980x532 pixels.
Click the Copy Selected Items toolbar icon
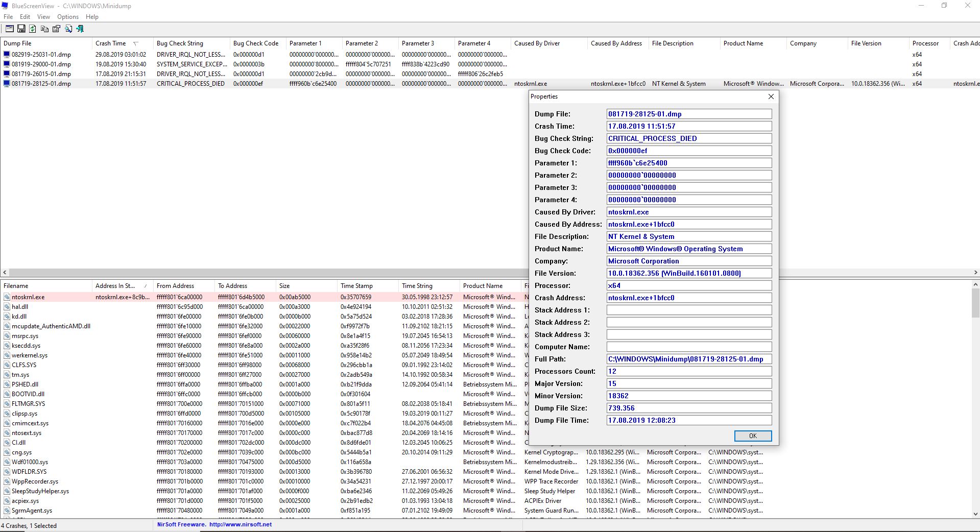[45, 29]
